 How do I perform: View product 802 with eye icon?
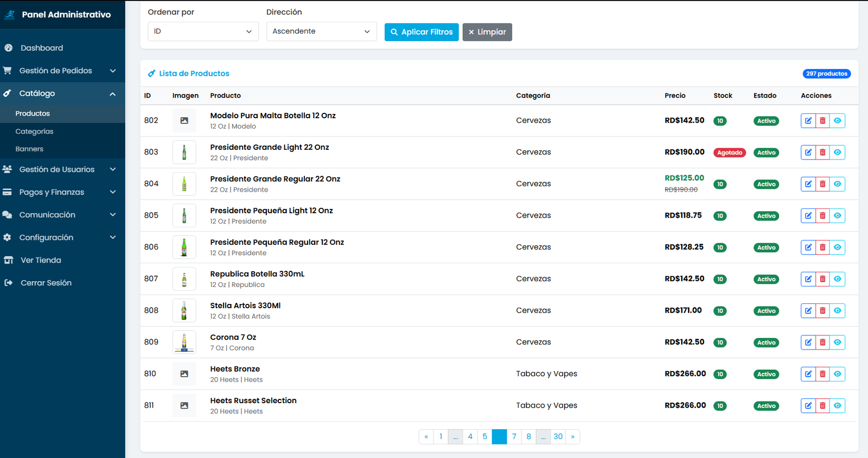(x=838, y=120)
